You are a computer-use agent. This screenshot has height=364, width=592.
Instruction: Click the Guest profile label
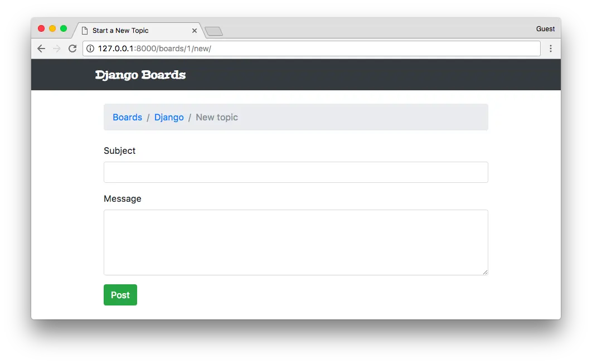click(545, 28)
